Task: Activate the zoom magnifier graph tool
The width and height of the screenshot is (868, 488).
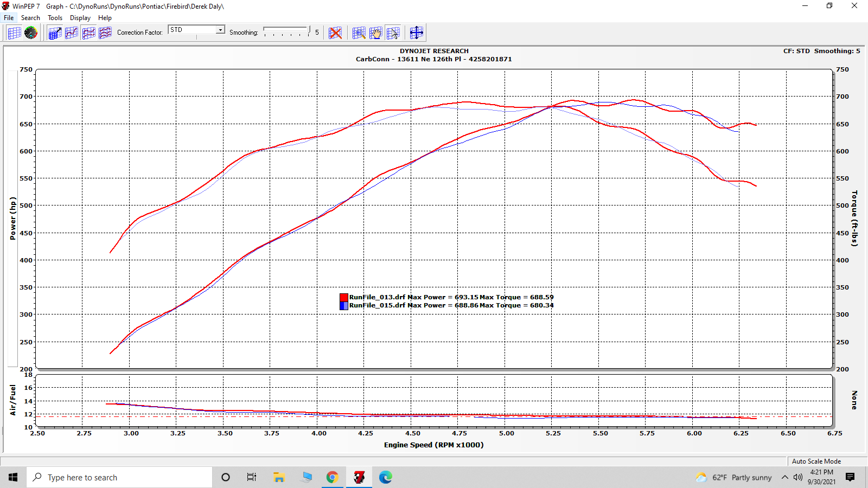Action: [359, 33]
